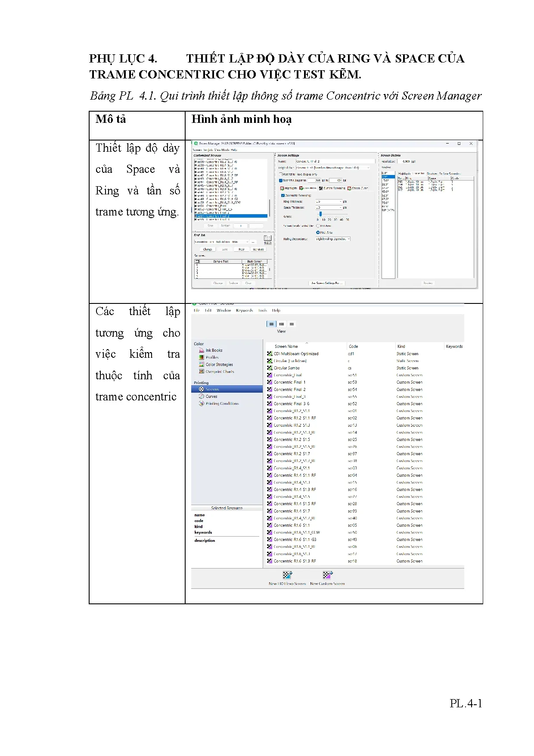Enable Restrict to Flexo Angles only
Image resolution: width=534 pixels, height=756 pixels.
[281, 174]
